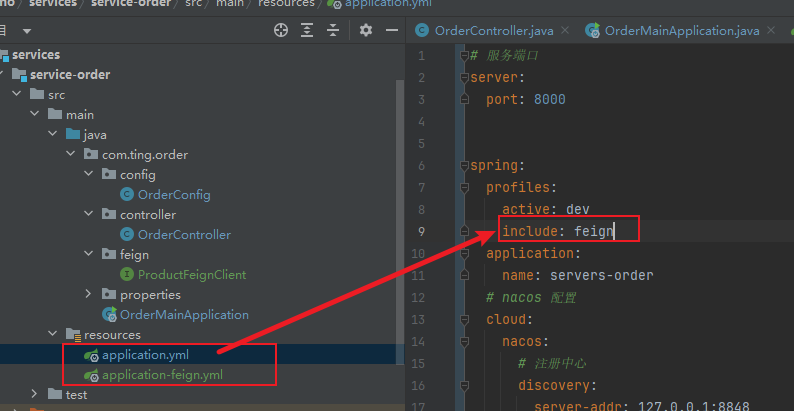Collapse the config package
Screen dimensions: 794x411
(x=89, y=174)
